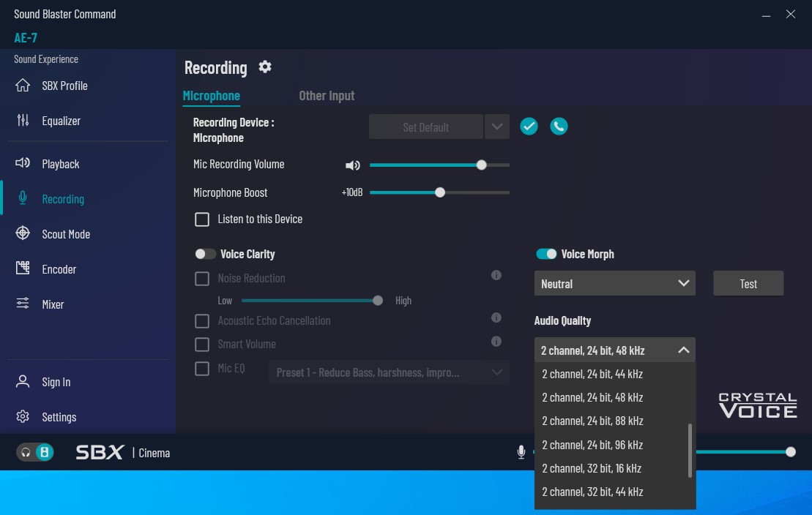Show Smart Volume info icon
The width and height of the screenshot is (812, 515).
496,342
